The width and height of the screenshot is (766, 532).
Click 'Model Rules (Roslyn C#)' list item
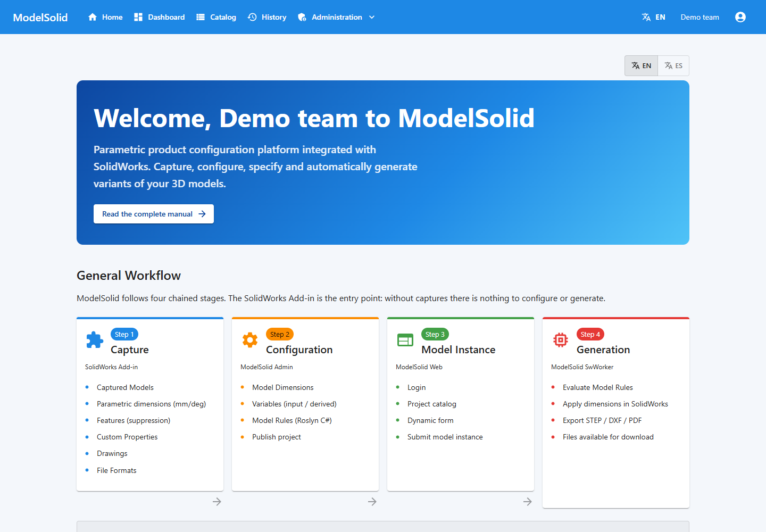point(292,420)
